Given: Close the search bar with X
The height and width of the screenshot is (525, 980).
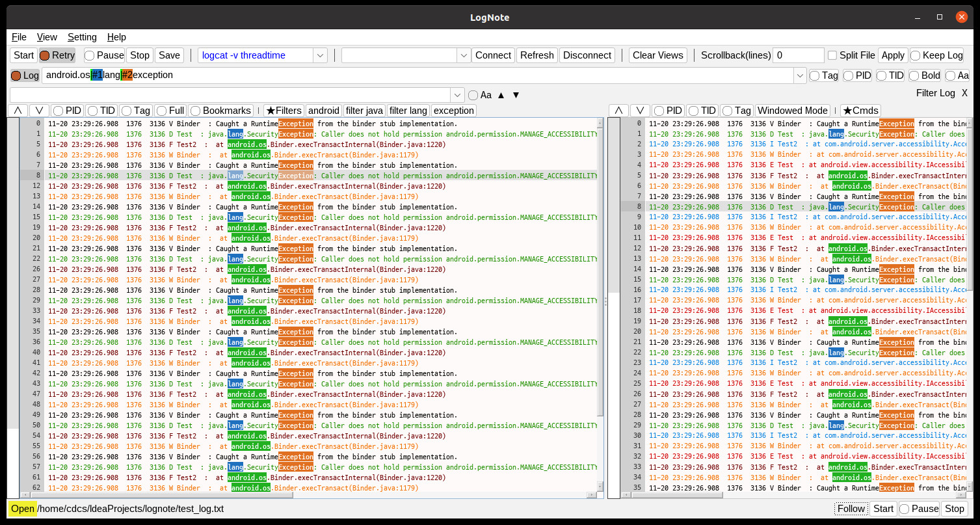Looking at the screenshot, I should coord(964,93).
